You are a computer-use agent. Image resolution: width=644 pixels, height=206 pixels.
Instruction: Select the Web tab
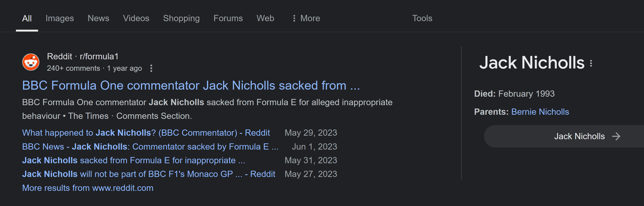tap(265, 18)
